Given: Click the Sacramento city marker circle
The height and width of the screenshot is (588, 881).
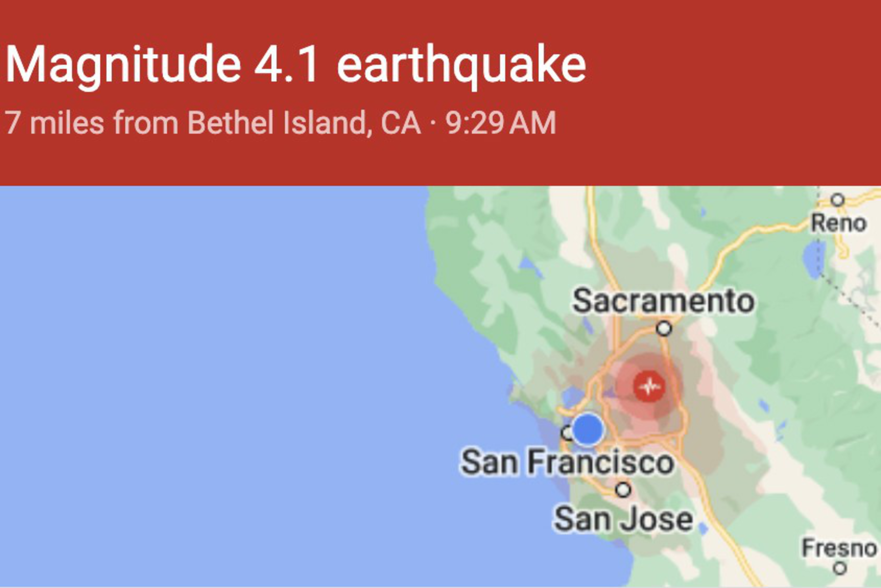Looking at the screenshot, I should pyautogui.click(x=664, y=328).
